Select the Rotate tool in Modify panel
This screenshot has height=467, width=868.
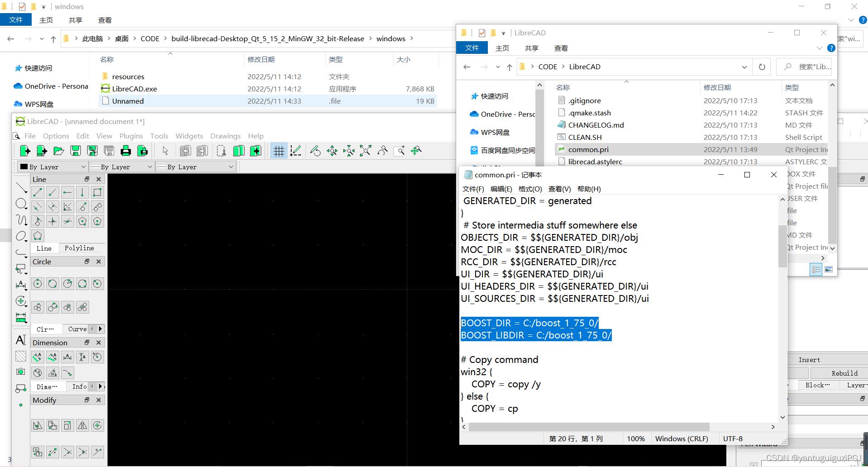(x=97, y=425)
